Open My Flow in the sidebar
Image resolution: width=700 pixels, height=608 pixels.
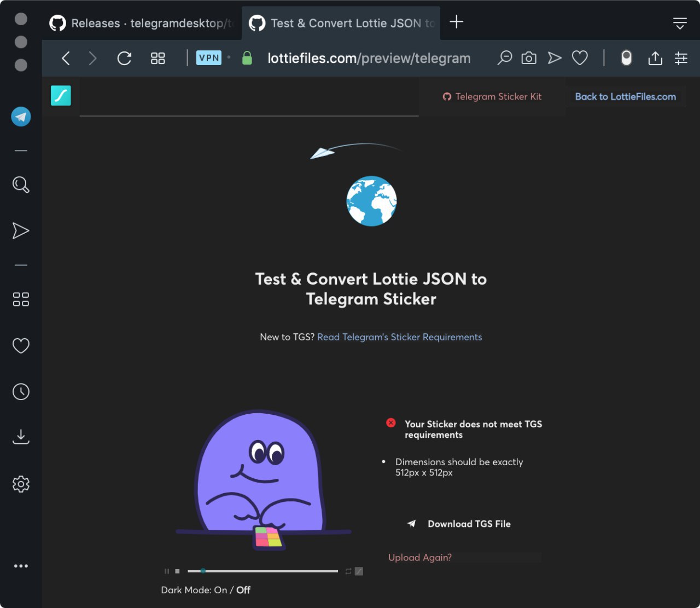click(21, 230)
